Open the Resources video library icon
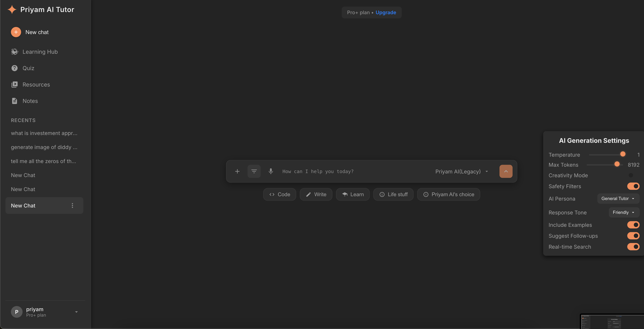This screenshot has height=329, width=644. click(x=15, y=85)
